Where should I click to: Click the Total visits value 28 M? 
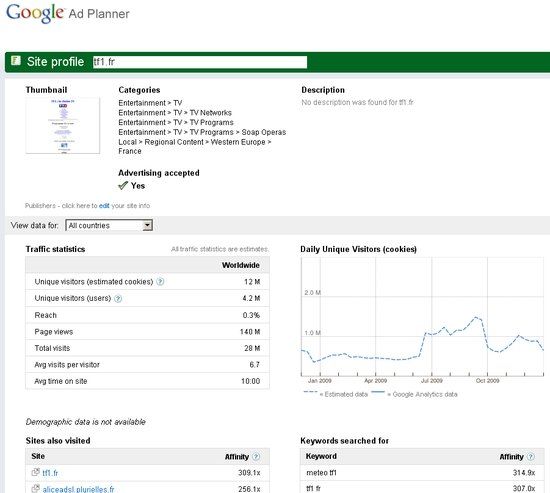[252, 348]
